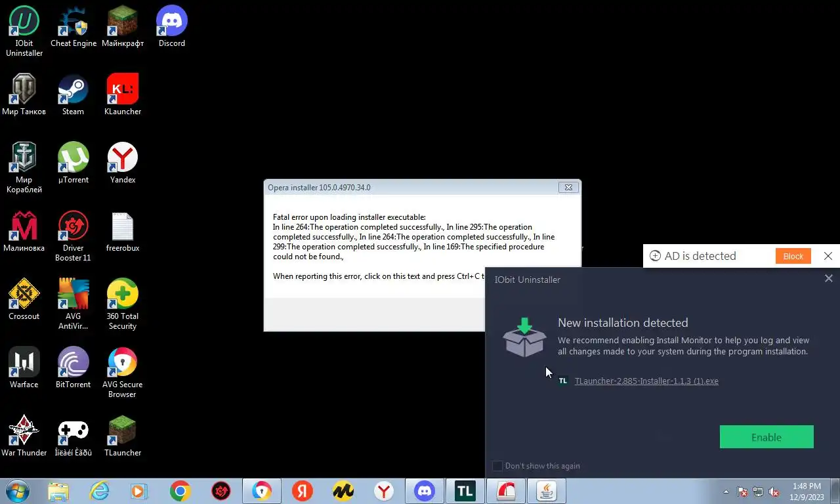
Task: Open the red Yandex Я taskbar icon
Action: (x=303, y=491)
